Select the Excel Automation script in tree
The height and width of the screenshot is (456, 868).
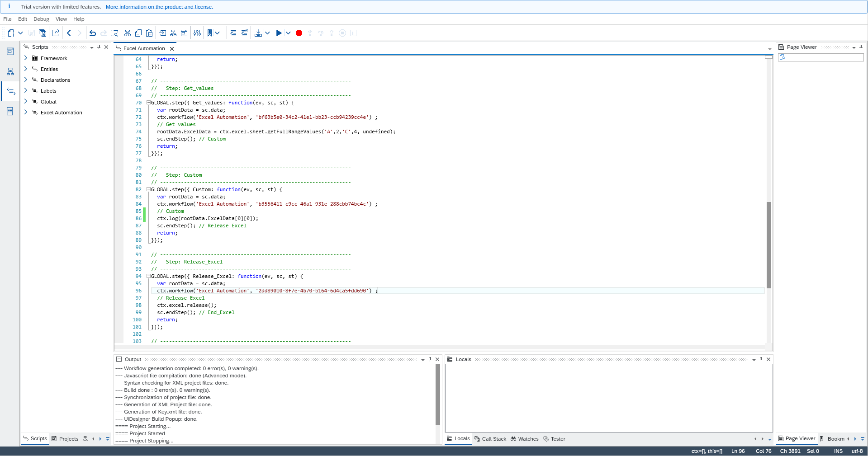(61, 113)
